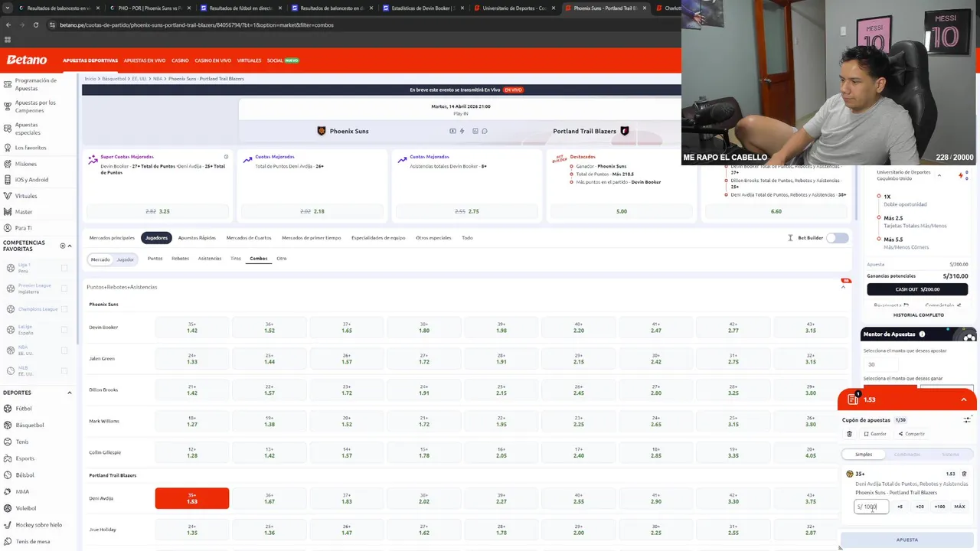The image size is (980, 551).
Task: Open Los Favoritos medal icon
Action: coord(7,147)
